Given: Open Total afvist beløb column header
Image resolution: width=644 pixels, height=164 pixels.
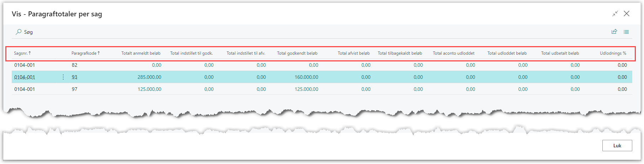Looking at the screenshot, I should point(354,53).
